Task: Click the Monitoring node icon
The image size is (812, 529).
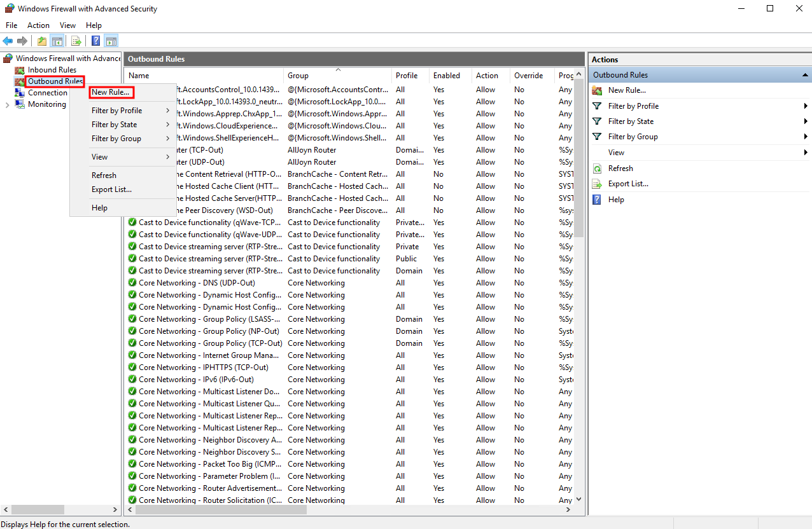Action: [x=20, y=104]
